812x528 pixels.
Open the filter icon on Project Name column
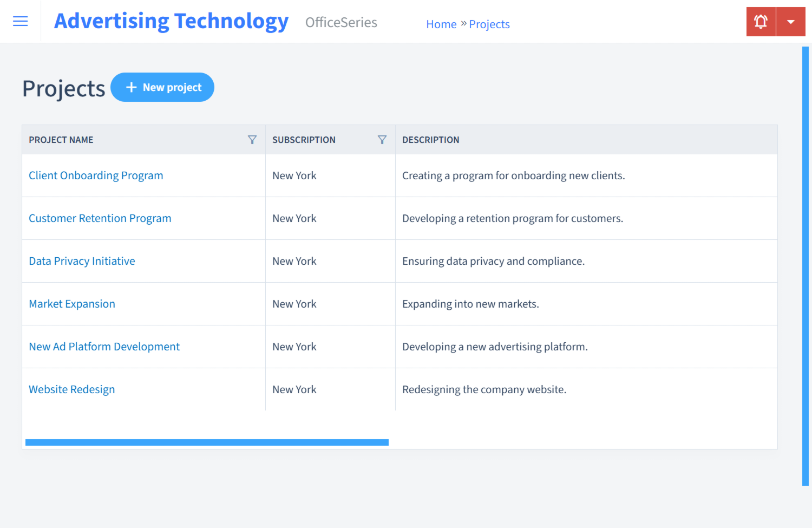[x=252, y=139]
